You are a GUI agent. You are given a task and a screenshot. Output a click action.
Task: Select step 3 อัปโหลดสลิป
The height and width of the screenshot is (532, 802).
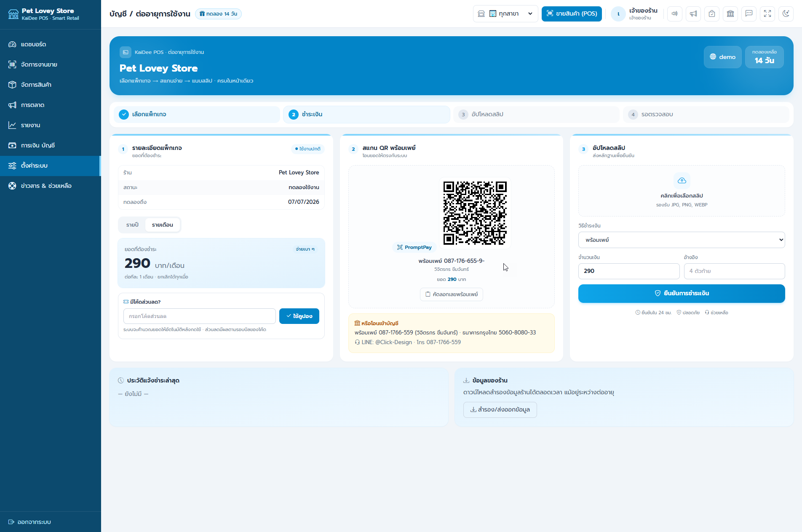click(x=536, y=115)
